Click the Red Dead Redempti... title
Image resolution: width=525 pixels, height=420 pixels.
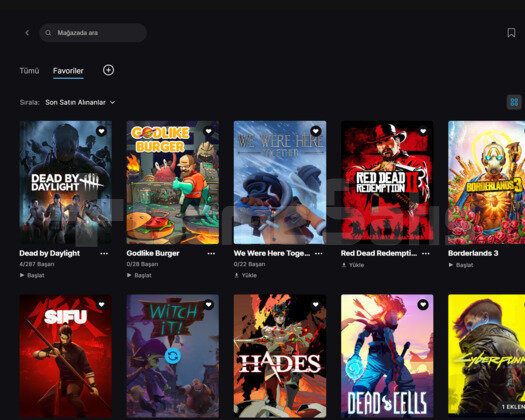tap(379, 253)
